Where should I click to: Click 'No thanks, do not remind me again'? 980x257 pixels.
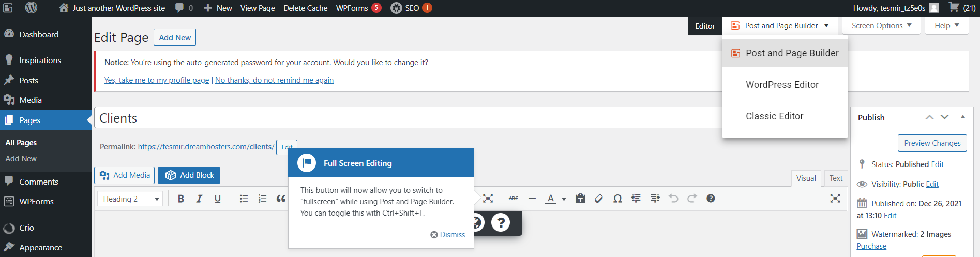[x=274, y=80]
